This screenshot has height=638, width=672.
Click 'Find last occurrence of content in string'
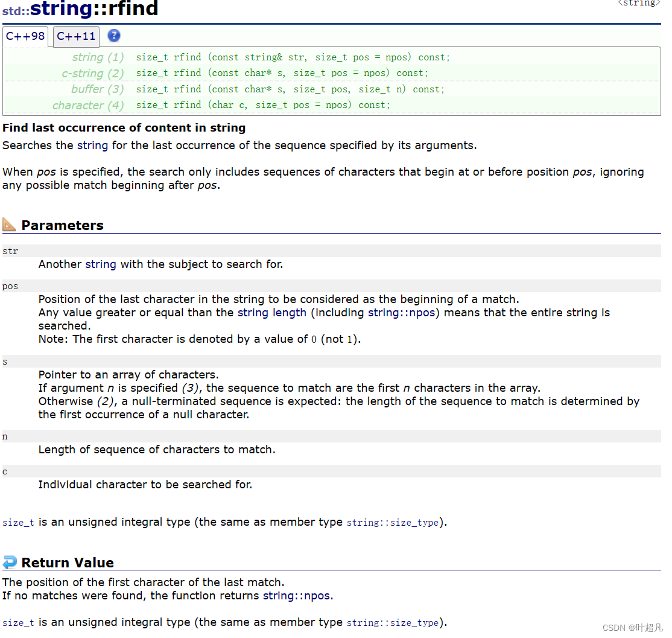tap(124, 128)
